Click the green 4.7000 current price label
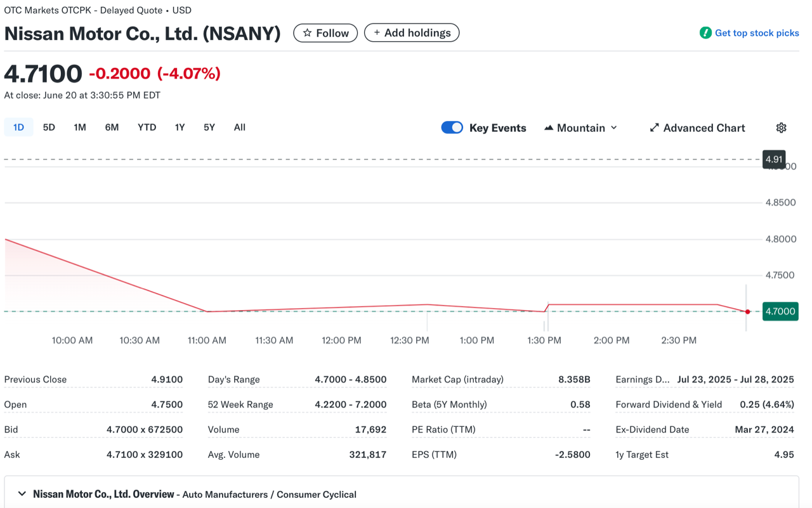The image size is (812, 508). coord(780,311)
